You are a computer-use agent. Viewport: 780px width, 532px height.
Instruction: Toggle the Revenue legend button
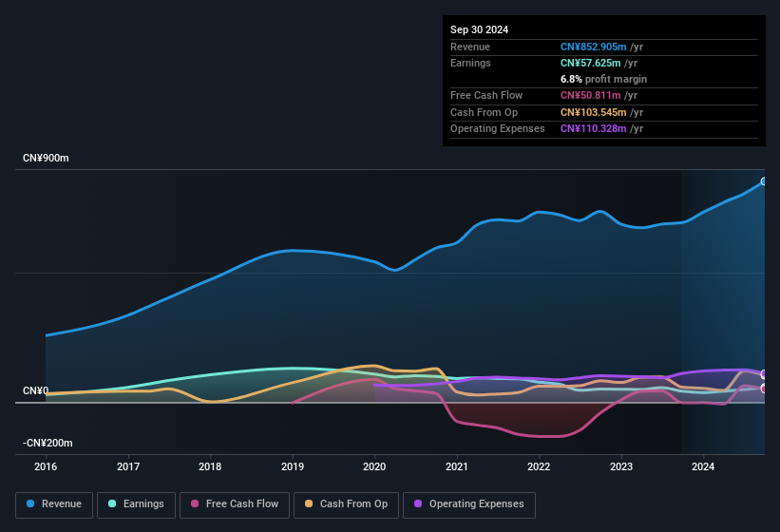point(54,505)
